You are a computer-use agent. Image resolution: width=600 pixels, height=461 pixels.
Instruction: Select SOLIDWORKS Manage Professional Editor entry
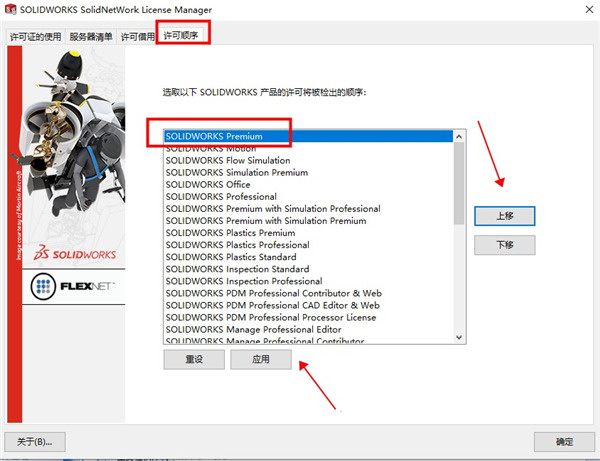coord(308,329)
